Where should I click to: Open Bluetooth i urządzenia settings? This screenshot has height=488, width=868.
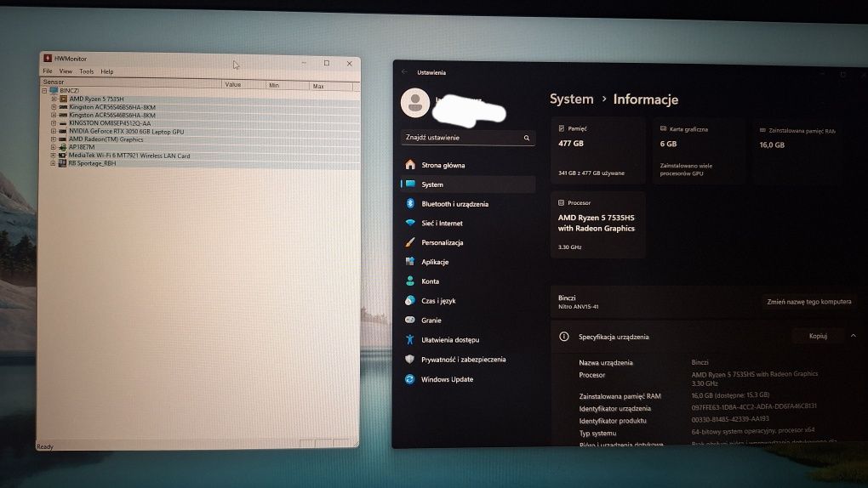tap(468, 203)
